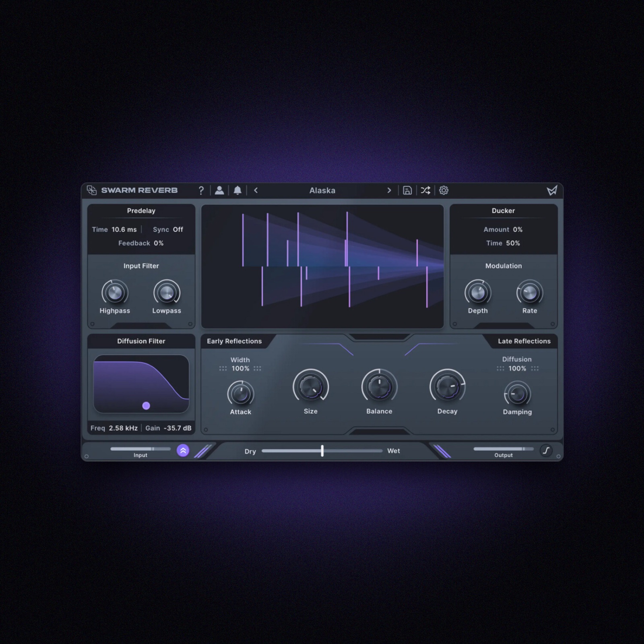Click the Damping knob
Screen dimensions: 644x644
[x=517, y=394]
